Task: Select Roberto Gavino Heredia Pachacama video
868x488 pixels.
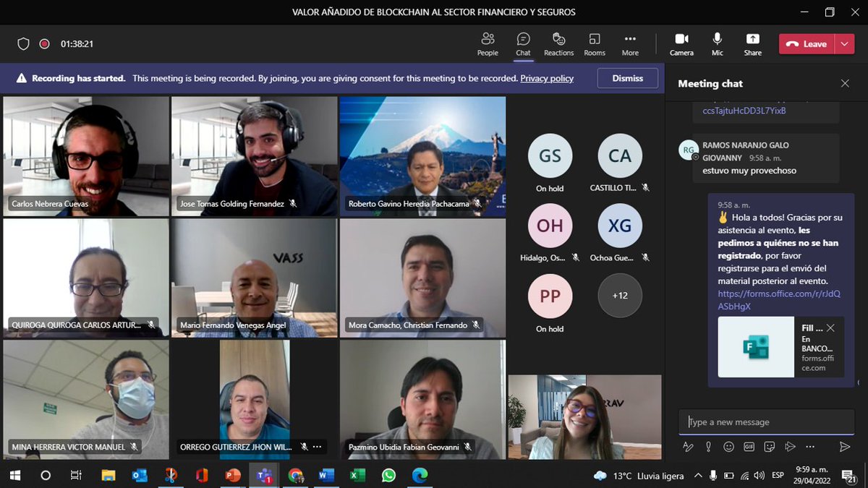Action: tap(422, 156)
